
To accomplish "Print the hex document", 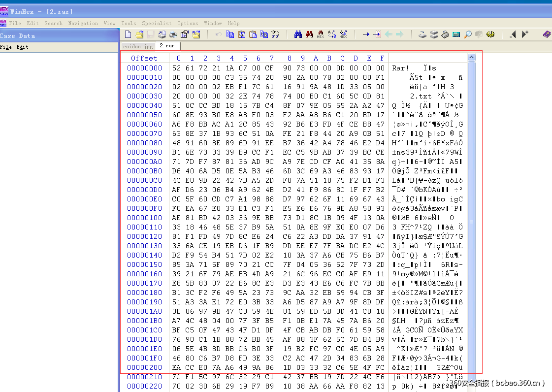I will [173, 34].
